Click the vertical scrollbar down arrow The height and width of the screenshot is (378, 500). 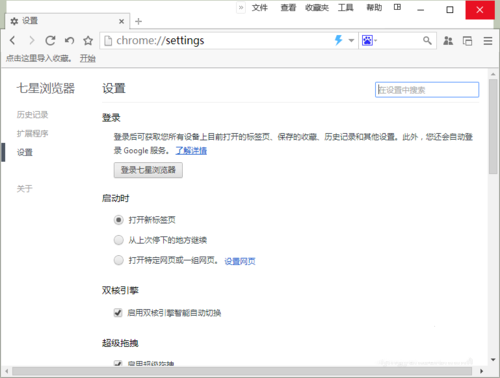pos(493,360)
